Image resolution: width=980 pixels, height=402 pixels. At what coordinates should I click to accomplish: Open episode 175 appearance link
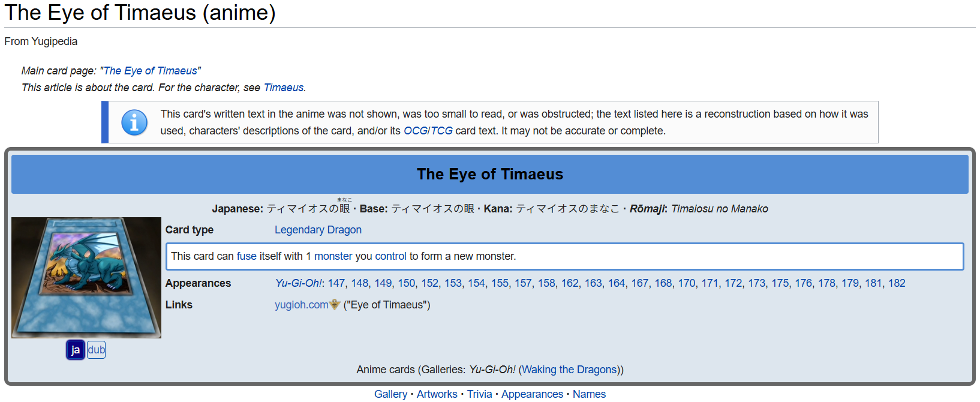pos(780,283)
